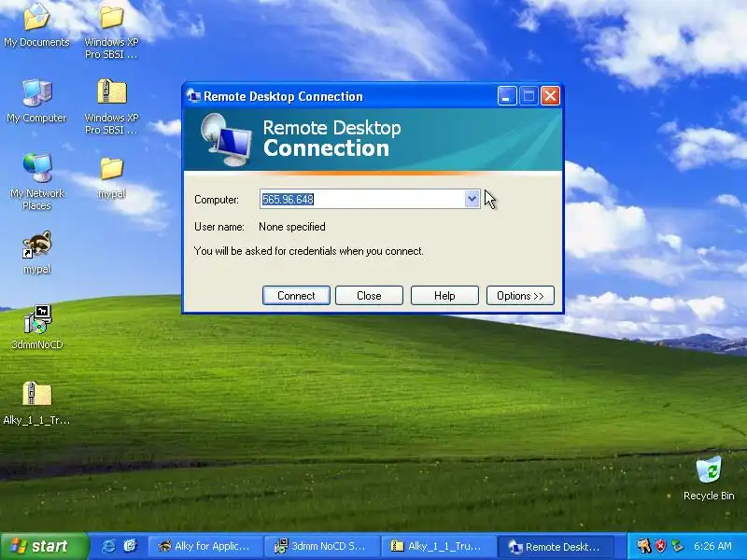
Task: Expand the Computer dropdown arrow
Action: coord(472,199)
